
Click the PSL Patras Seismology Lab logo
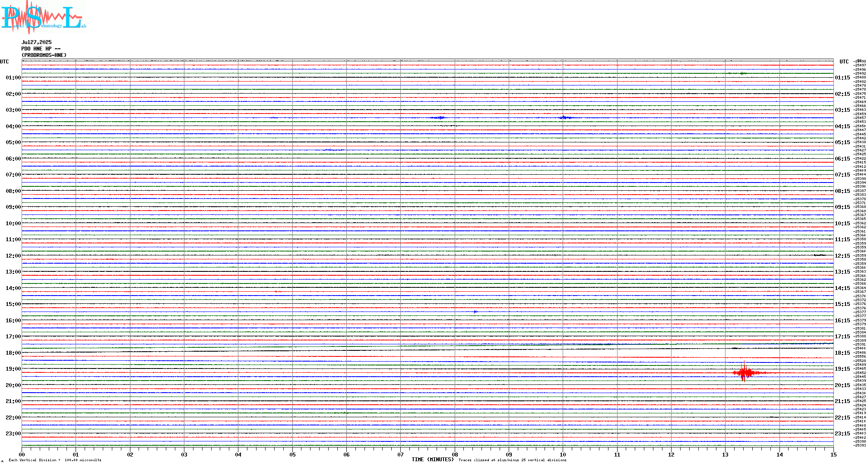(44, 17)
